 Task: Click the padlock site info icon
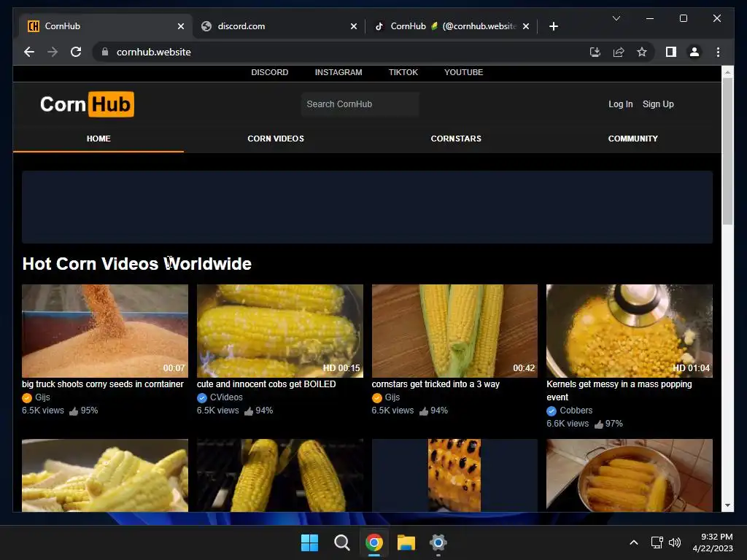tap(105, 52)
